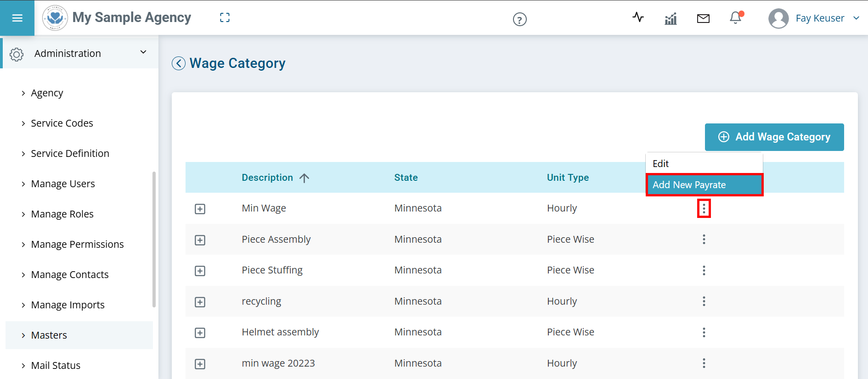Expand the min wage 20223 row
This screenshot has width=868, height=379.
tap(200, 364)
